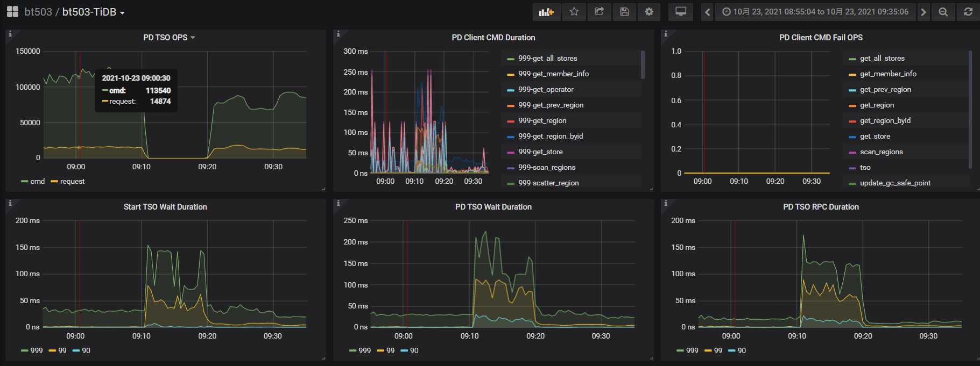The height and width of the screenshot is (366, 980).
Task: Toggle 999-get_region series visibility
Action: [x=542, y=121]
